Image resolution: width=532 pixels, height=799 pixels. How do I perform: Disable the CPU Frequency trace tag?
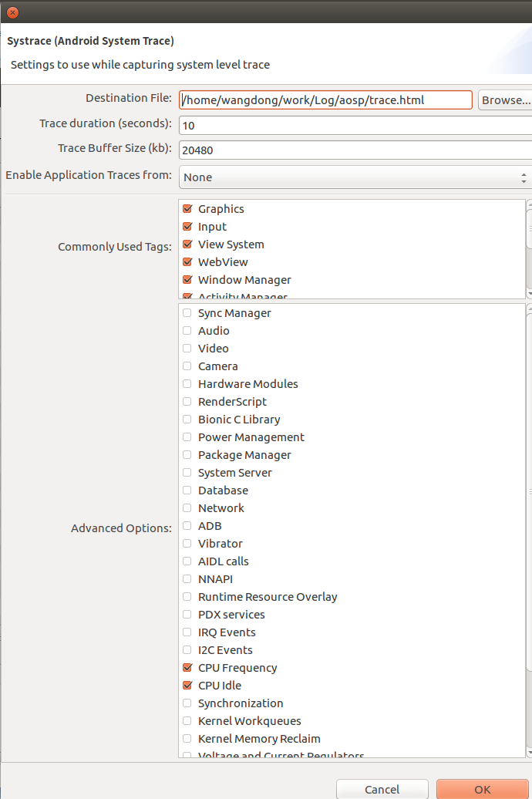click(186, 667)
